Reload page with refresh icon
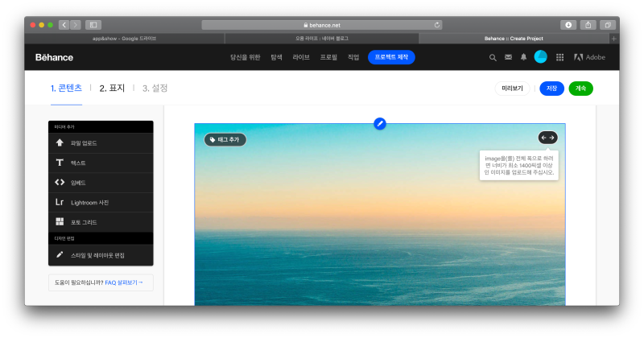Image resolution: width=644 pixels, height=338 pixels. point(437,25)
